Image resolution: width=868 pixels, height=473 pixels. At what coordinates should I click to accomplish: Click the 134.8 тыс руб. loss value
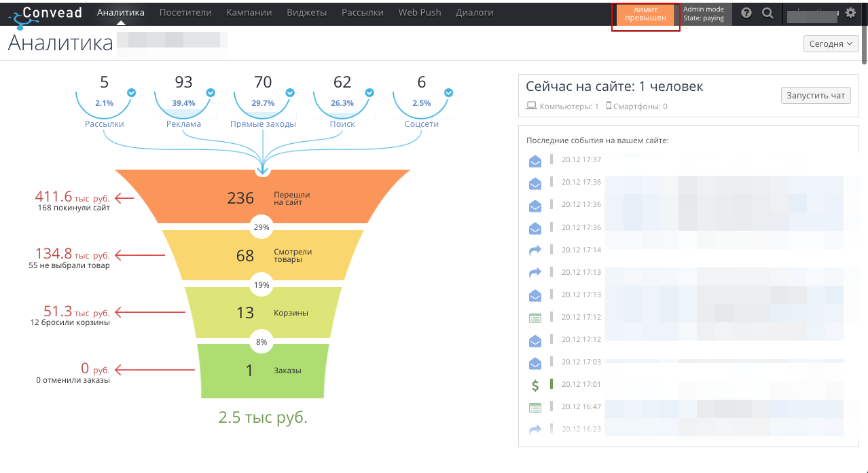(72, 254)
